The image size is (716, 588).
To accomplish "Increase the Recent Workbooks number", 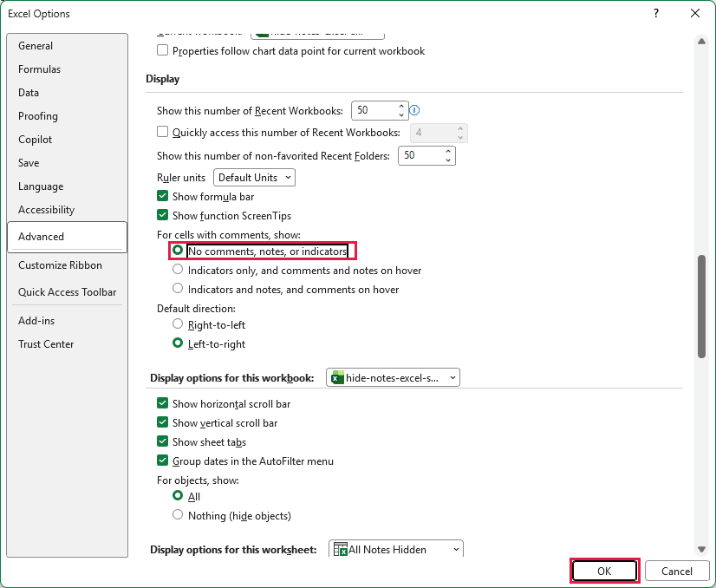I will coord(401,106).
